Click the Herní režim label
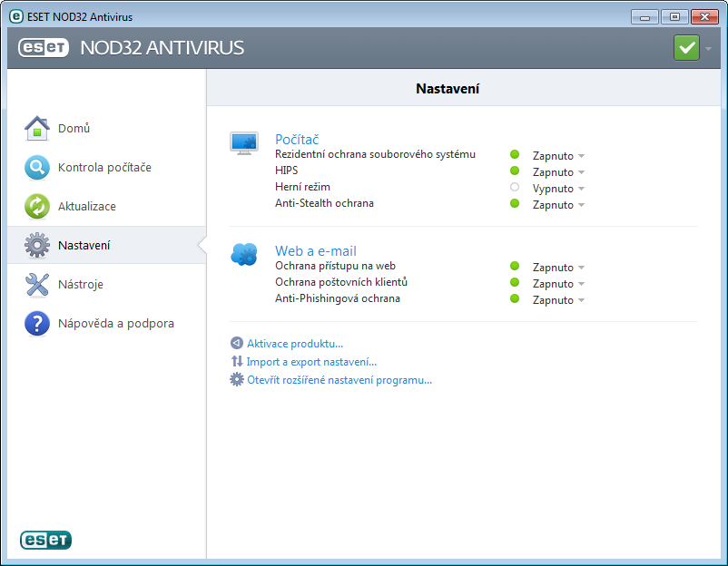The width and height of the screenshot is (728, 566). (x=302, y=187)
